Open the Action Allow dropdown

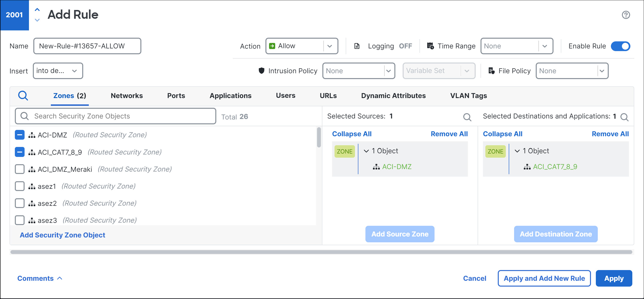tap(301, 46)
